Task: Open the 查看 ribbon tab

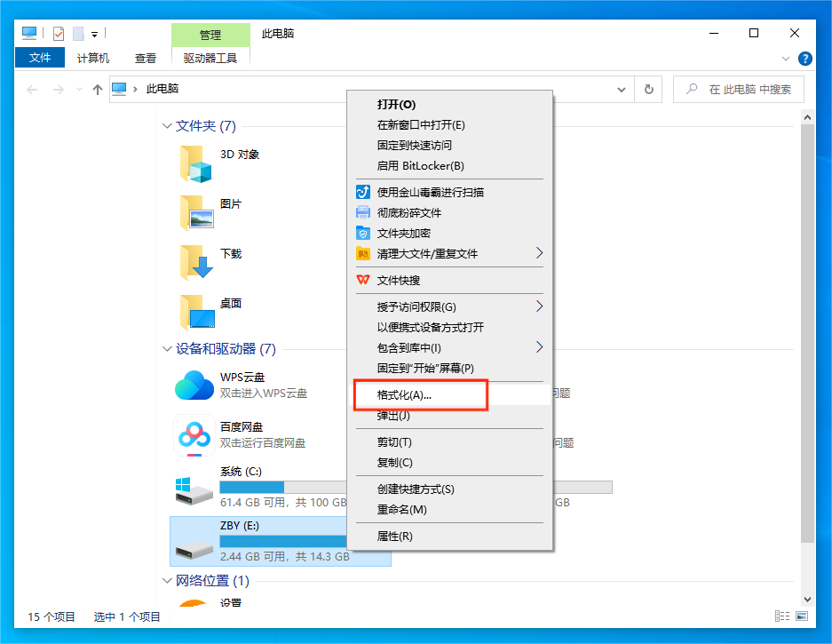Action: tap(146, 59)
